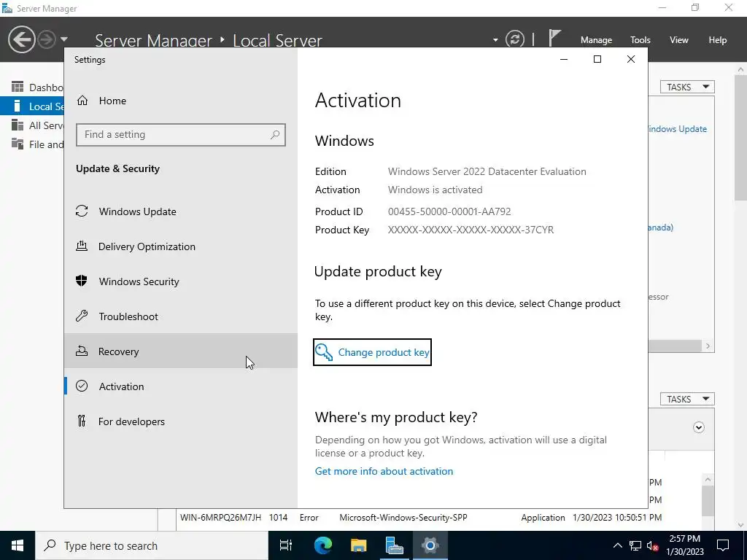This screenshot has height=560, width=747.
Task: Open notifications flag in Server Manager
Action: coord(554,38)
